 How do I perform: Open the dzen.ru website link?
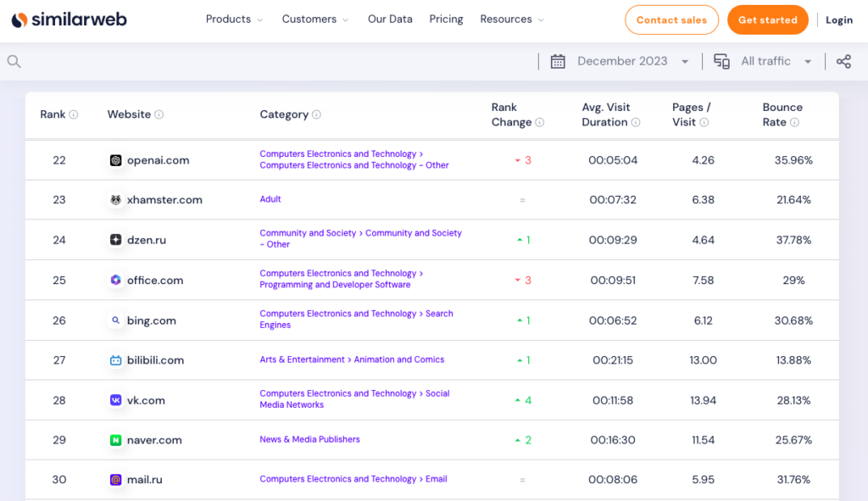(147, 240)
